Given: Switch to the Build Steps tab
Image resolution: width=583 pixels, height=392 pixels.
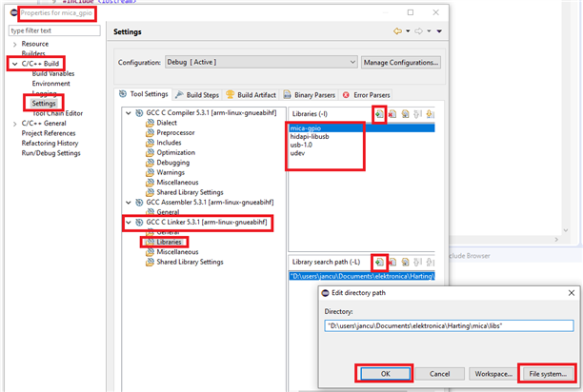Looking at the screenshot, I should click(197, 95).
